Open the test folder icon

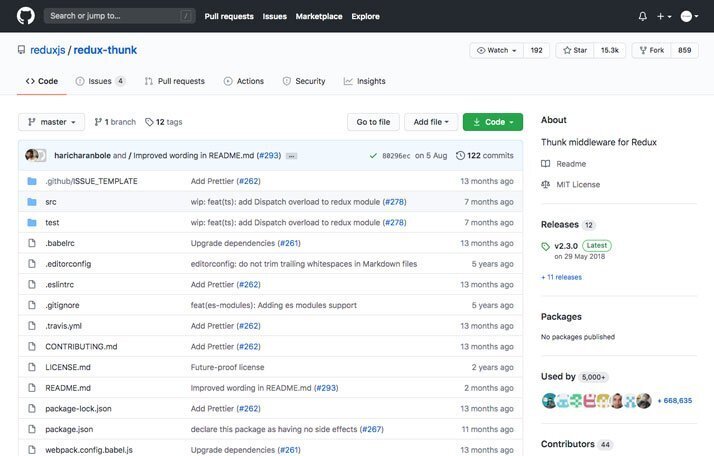point(32,223)
